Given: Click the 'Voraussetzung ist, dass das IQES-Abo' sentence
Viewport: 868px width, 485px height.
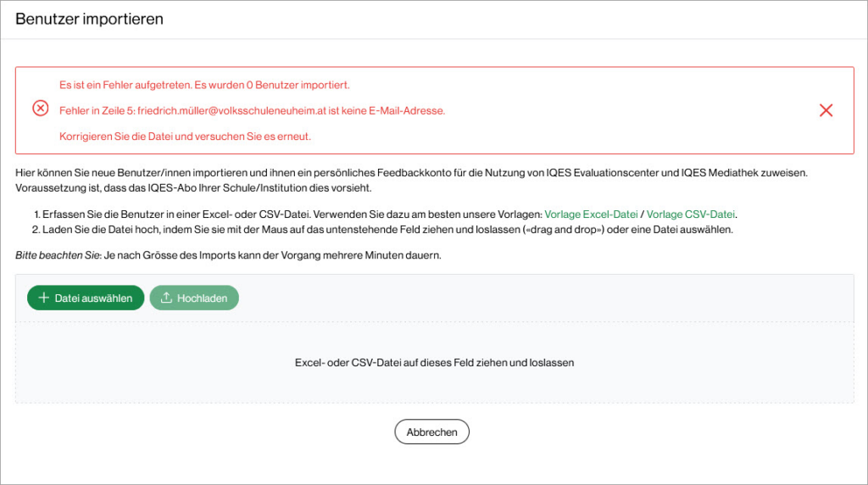Looking at the screenshot, I should 193,187.
